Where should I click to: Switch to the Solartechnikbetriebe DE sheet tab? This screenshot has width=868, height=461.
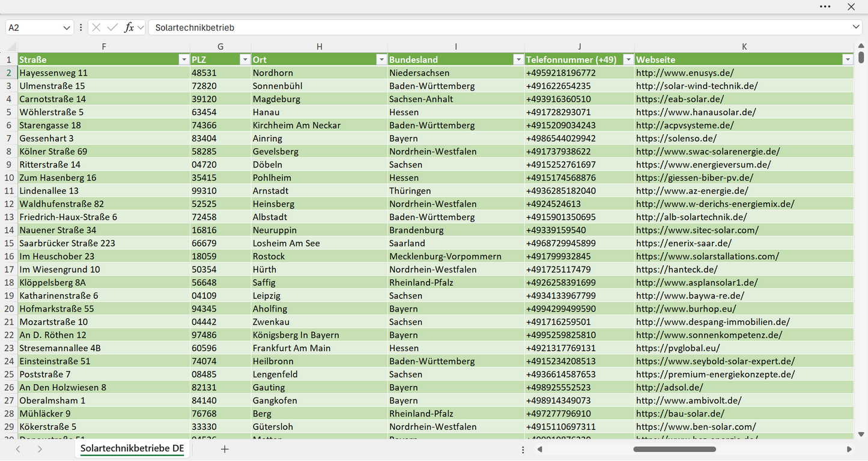pos(132,448)
